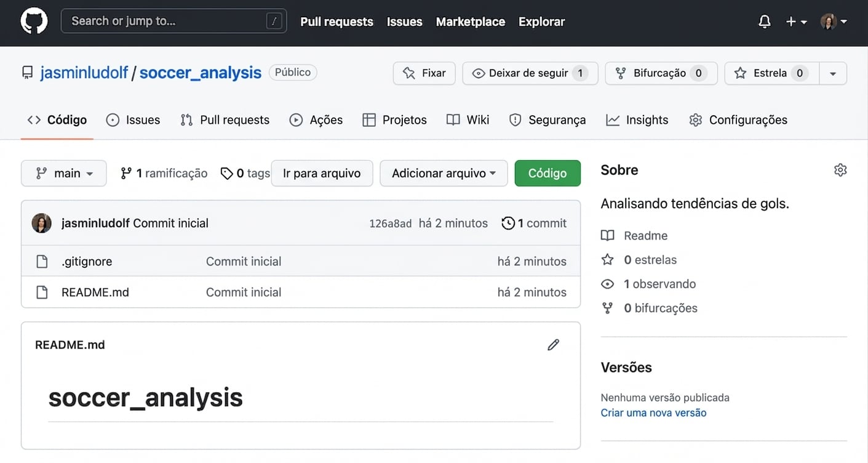Click the Público visibility badge

293,73
